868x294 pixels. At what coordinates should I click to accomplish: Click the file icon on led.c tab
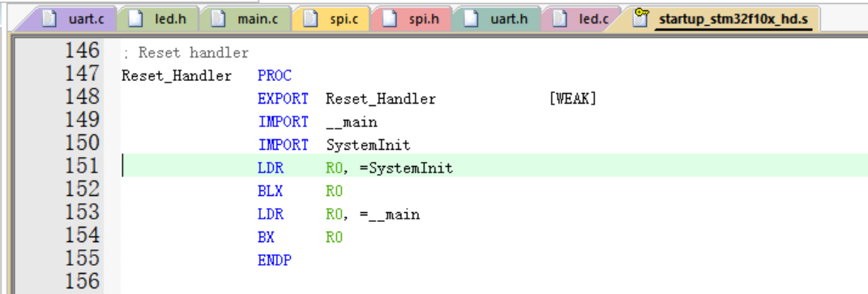(x=560, y=19)
